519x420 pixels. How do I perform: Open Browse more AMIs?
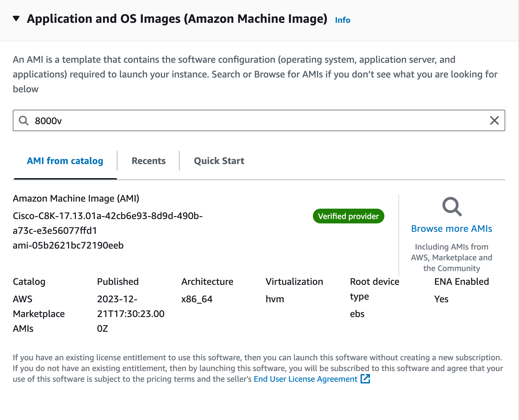451,228
